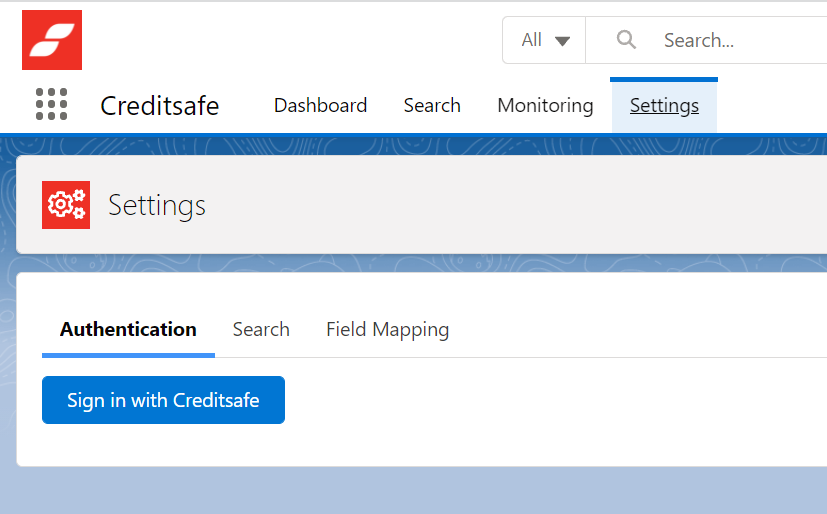The image size is (827, 514).
Task: Open the Dashboard navigation tab
Action: coord(320,105)
